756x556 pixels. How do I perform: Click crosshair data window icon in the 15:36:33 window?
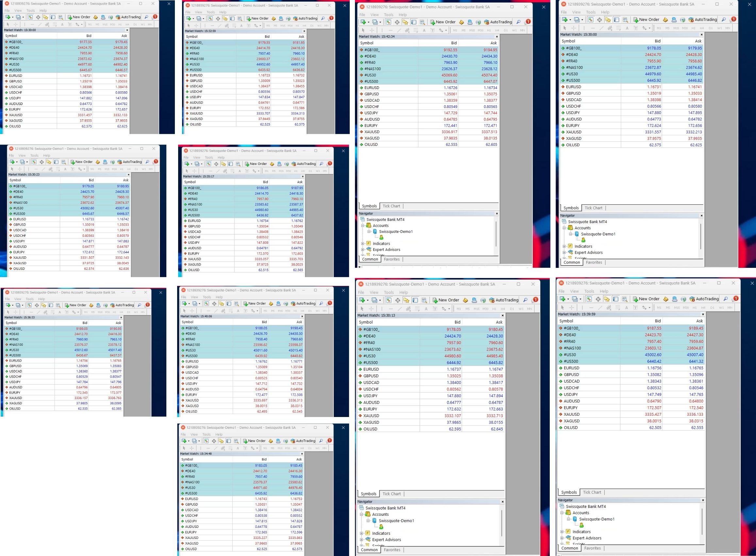37,305
